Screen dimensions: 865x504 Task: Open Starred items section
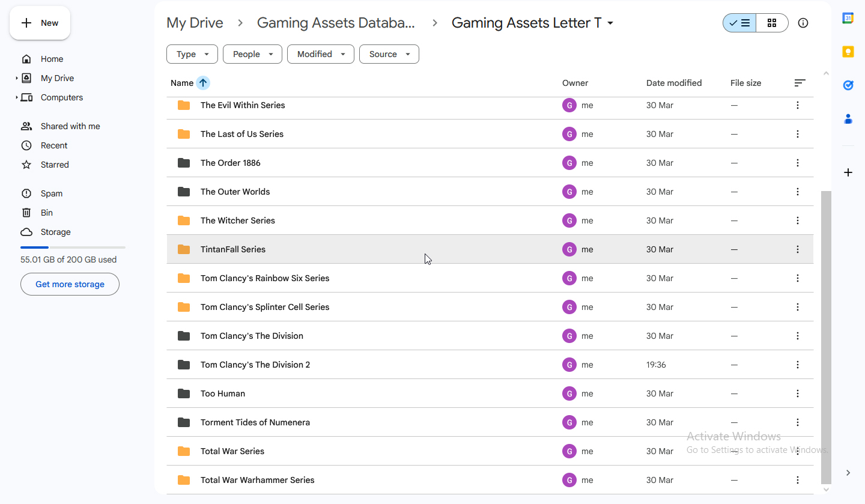coord(55,165)
